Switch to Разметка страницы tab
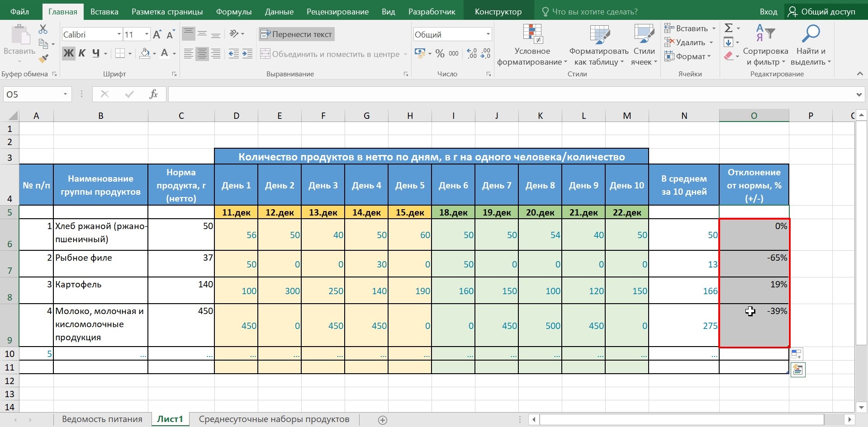This screenshot has width=868, height=427. coord(167,12)
